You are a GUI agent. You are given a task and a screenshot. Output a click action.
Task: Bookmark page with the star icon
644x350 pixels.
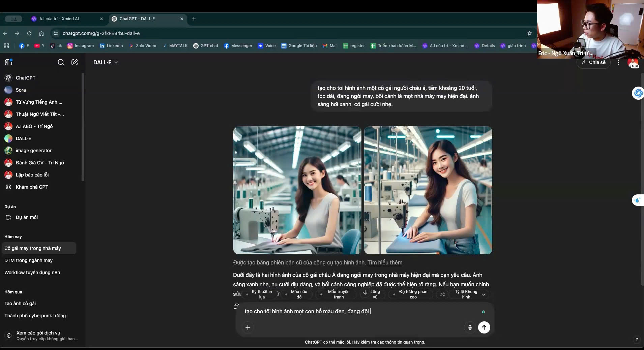tap(529, 33)
